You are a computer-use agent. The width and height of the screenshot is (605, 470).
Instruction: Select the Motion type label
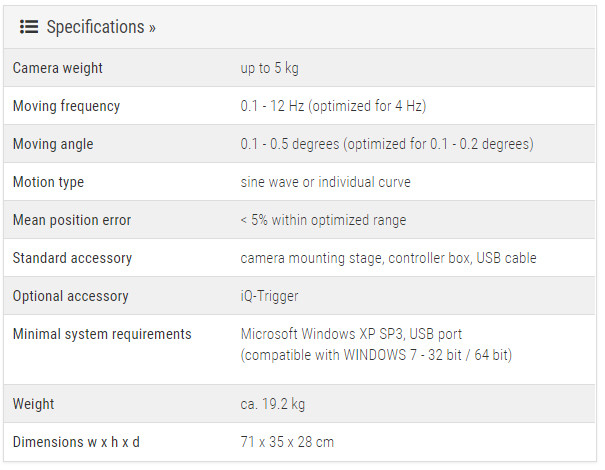(x=48, y=182)
